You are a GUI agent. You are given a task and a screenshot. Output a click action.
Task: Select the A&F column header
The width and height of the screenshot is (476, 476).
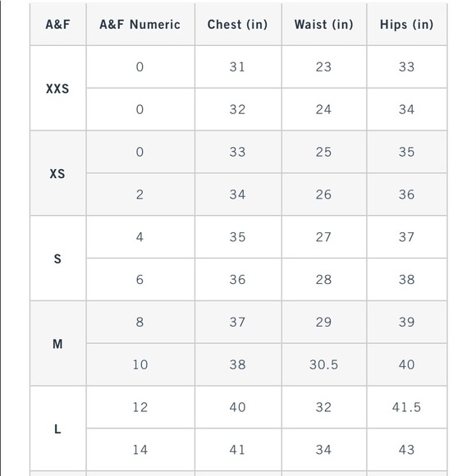[x=57, y=25]
